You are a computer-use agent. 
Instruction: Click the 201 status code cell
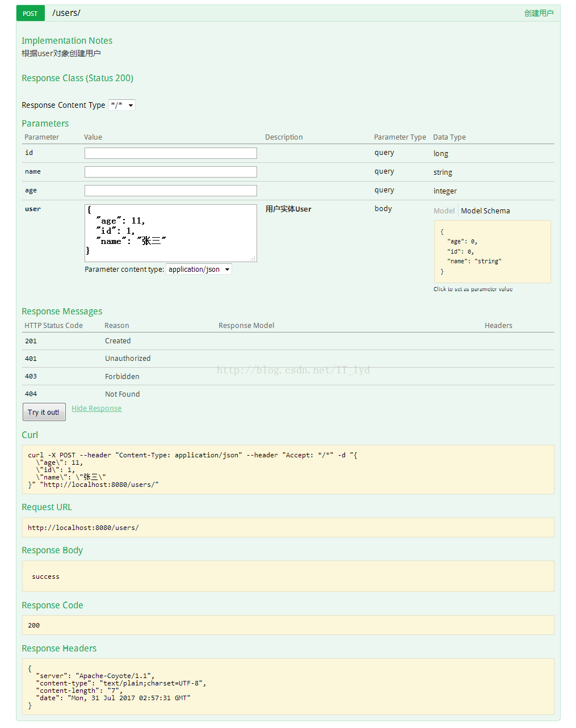pyautogui.click(x=31, y=341)
